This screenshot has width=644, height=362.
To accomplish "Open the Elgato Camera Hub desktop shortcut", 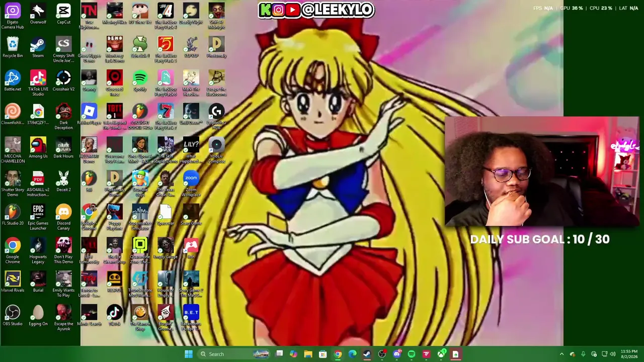I will point(13,16).
